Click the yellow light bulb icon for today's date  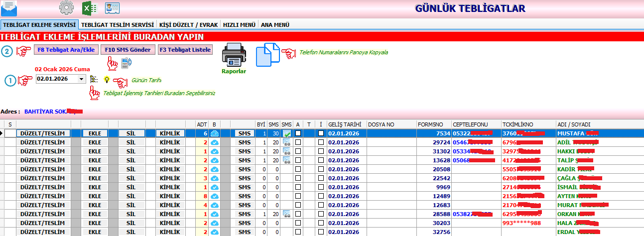106,79
